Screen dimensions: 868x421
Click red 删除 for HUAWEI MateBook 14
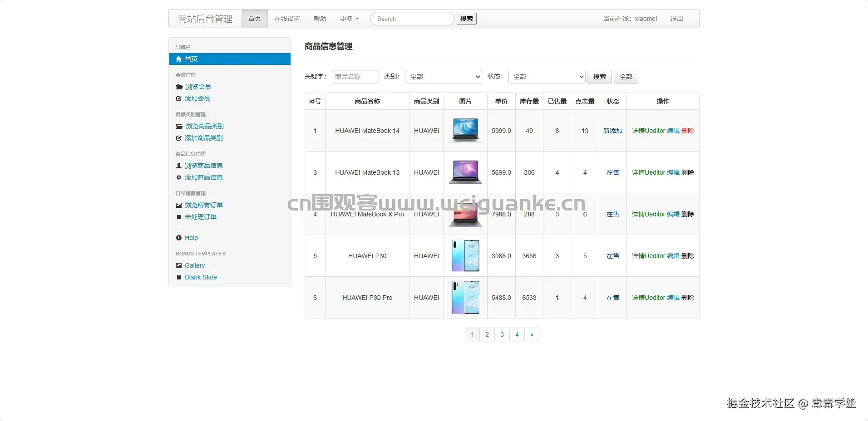(x=688, y=131)
